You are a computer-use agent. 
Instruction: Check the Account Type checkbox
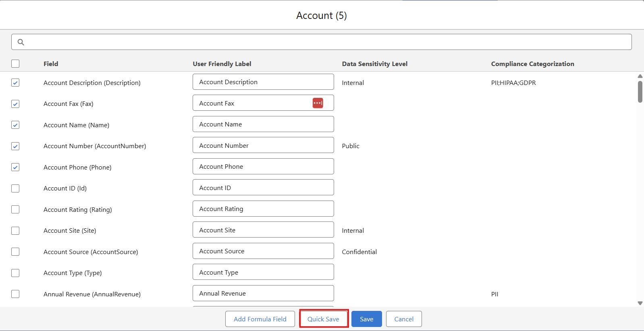[15, 273]
